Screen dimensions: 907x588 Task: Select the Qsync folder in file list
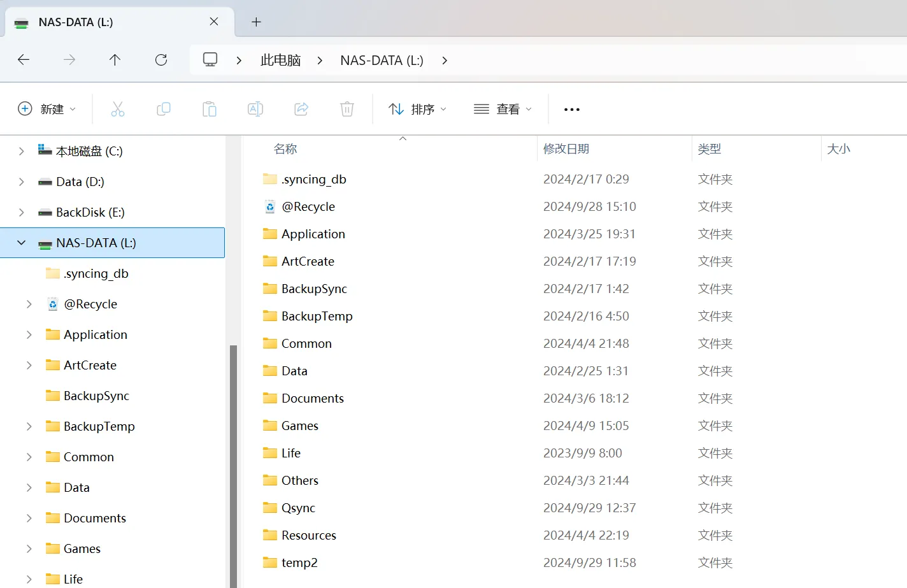298,508
